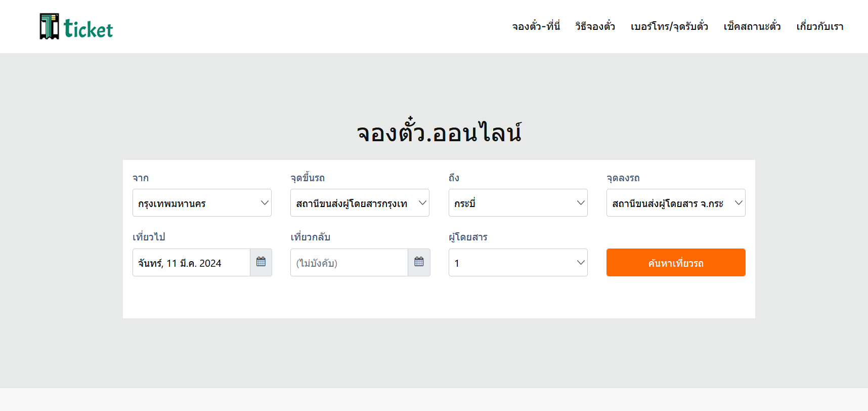Focus the เที่ยวกลับ return date field

tap(349, 263)
